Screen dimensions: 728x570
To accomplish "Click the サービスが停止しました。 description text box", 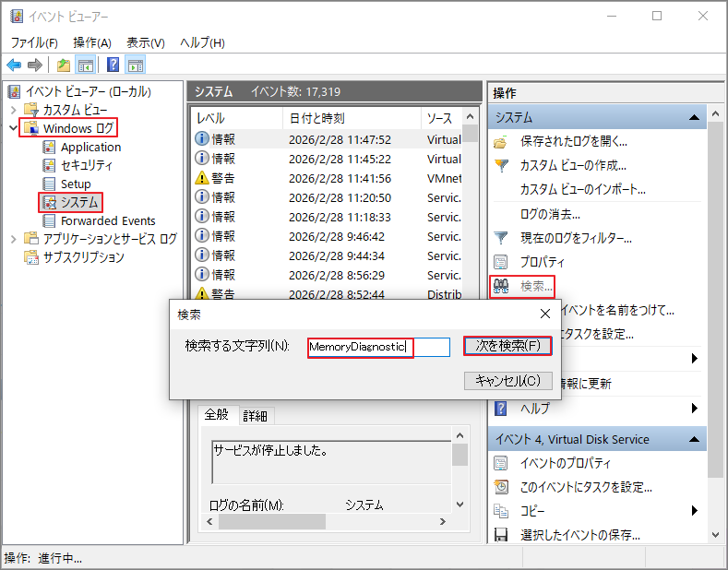I will pos(331,462).
